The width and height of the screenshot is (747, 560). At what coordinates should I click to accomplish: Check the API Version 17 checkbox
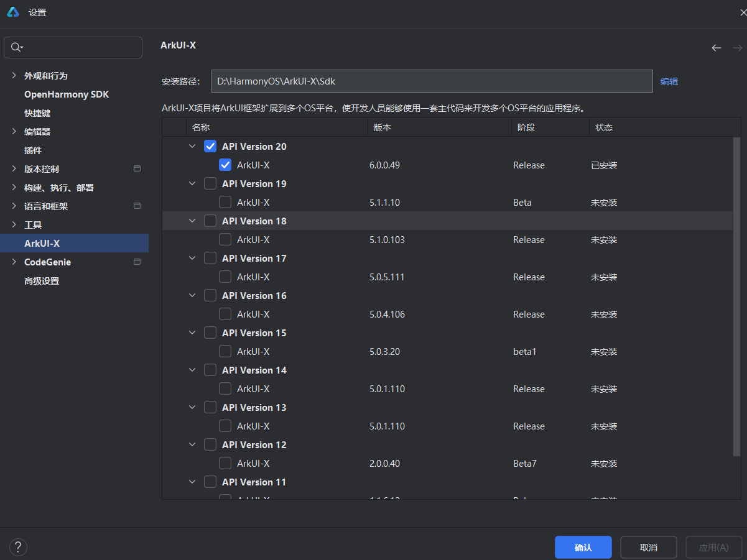210,259
